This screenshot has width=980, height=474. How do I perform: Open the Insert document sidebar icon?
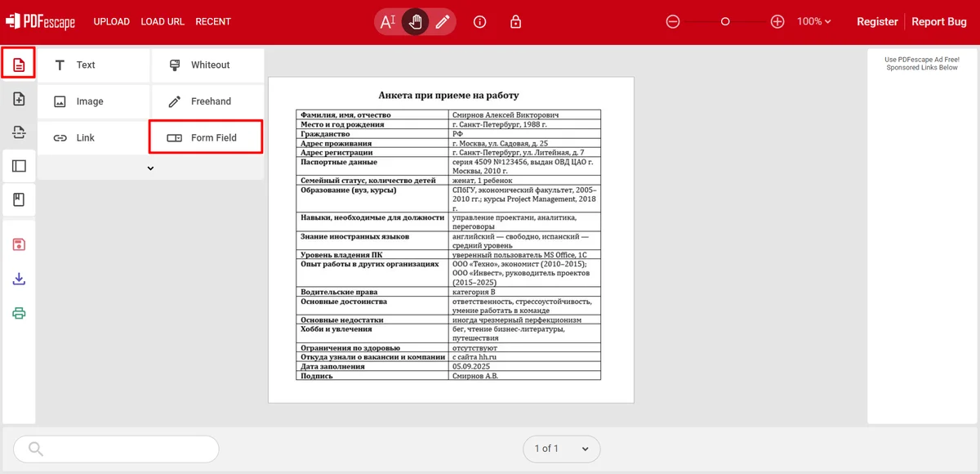(x=19, y=64)
